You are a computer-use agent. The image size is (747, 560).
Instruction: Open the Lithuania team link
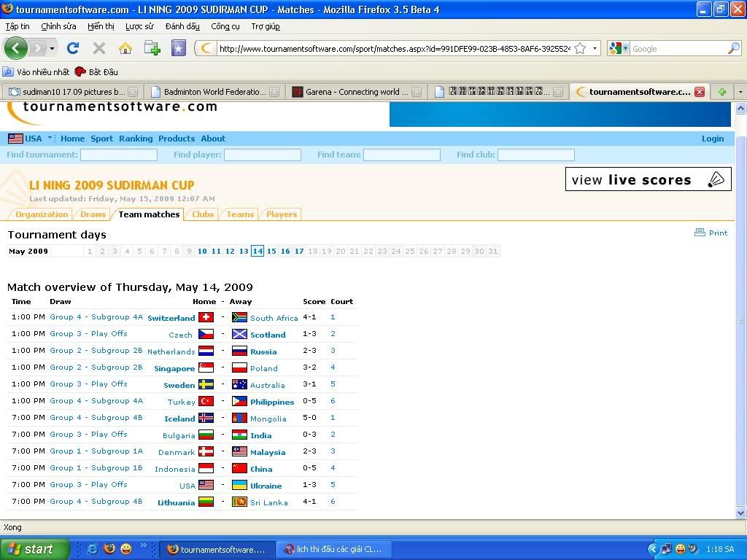177,502
